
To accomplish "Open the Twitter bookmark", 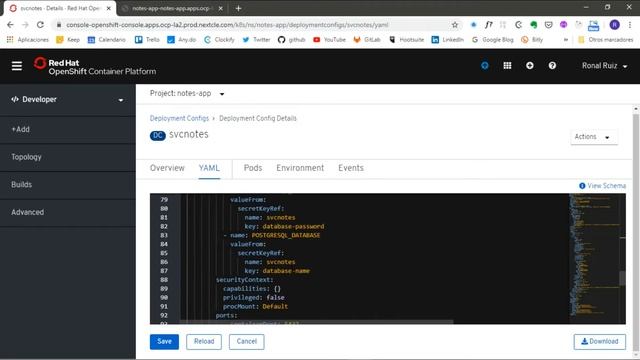I will [256, 40].
